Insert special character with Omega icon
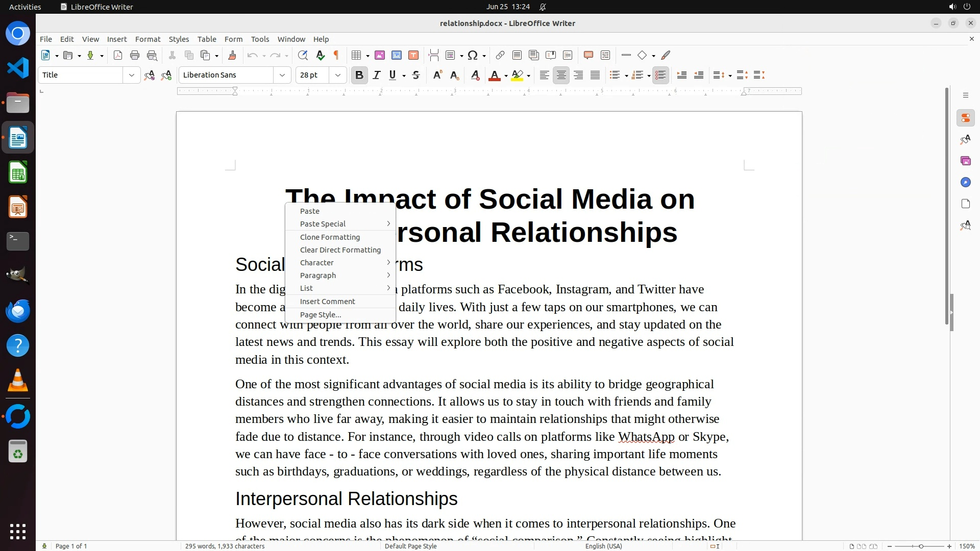The height and width of the screenshot is (551, 980). click(x=473, y=56)
